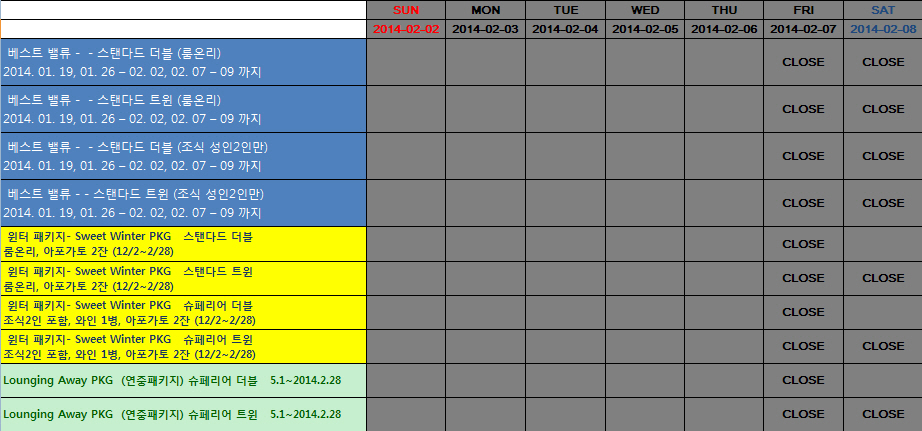Click the TUE column header
The image size is (922, 431).
pyautogui.click(x=565, y=10)
